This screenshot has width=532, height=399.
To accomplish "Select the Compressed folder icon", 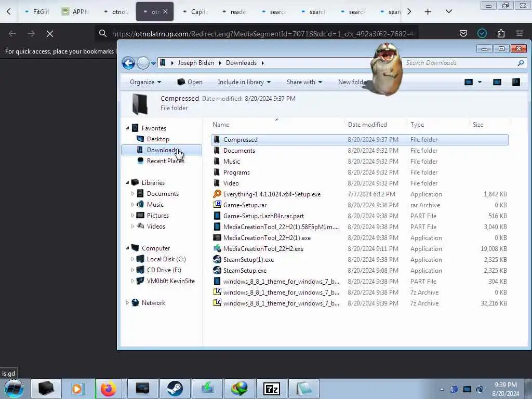I will click(217, 139).
